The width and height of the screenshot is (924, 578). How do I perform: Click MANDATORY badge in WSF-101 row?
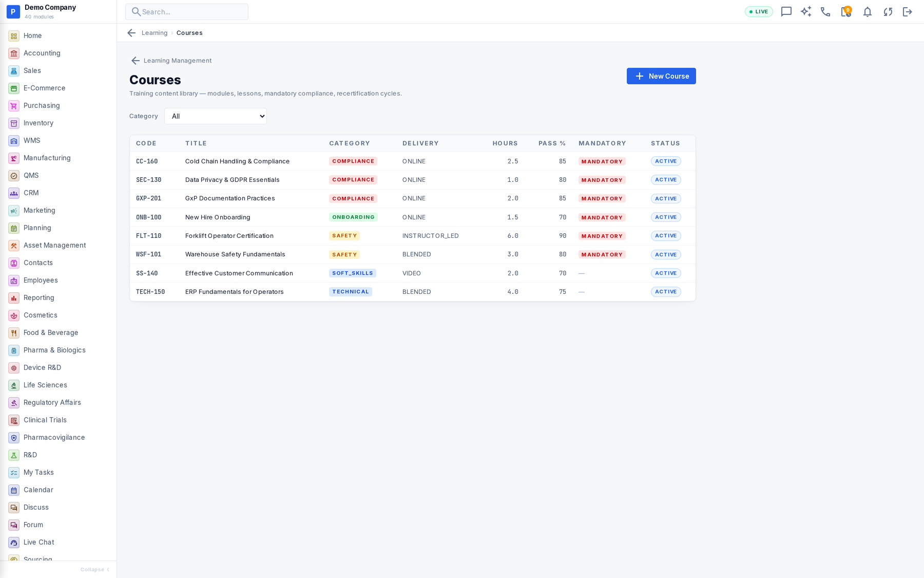point(602,255)
